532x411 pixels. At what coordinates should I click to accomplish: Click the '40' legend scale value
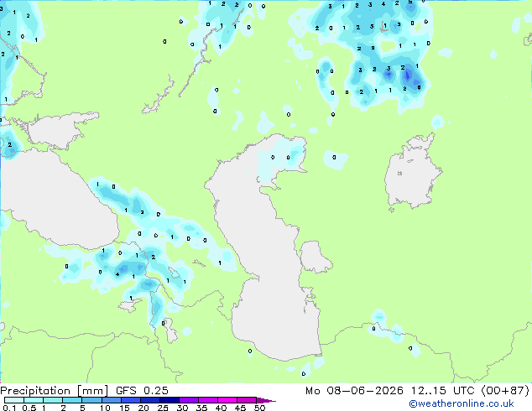pyautogui.click(x=221, y=408)
